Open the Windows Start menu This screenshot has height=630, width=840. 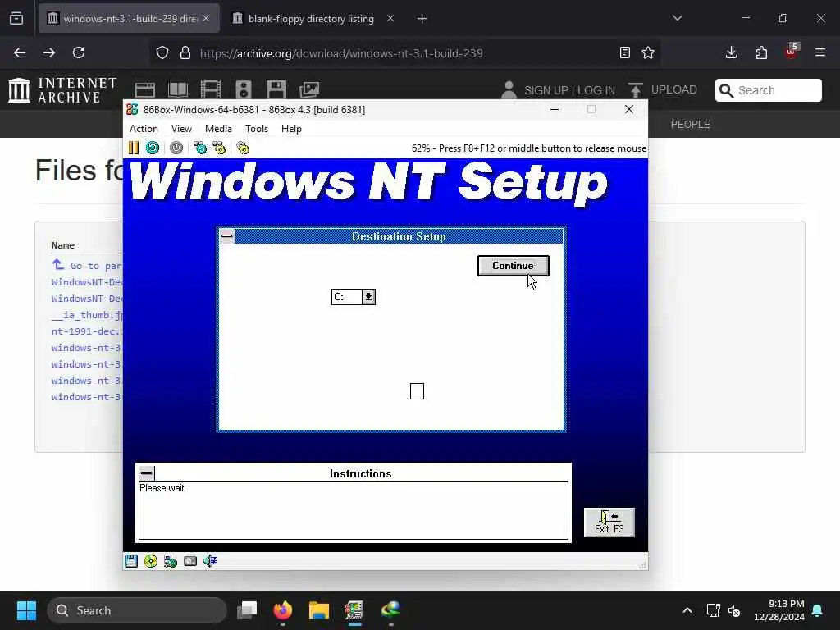(x=26, y=610)
